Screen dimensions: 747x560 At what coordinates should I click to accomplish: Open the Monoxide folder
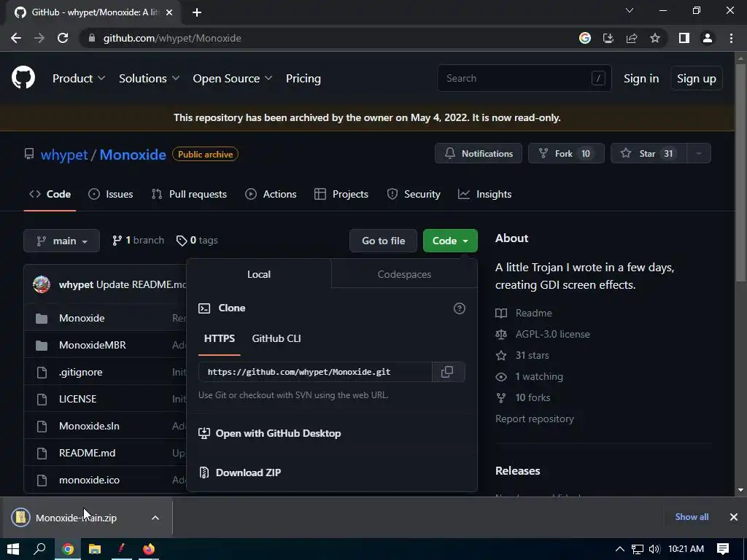point(82,318)
